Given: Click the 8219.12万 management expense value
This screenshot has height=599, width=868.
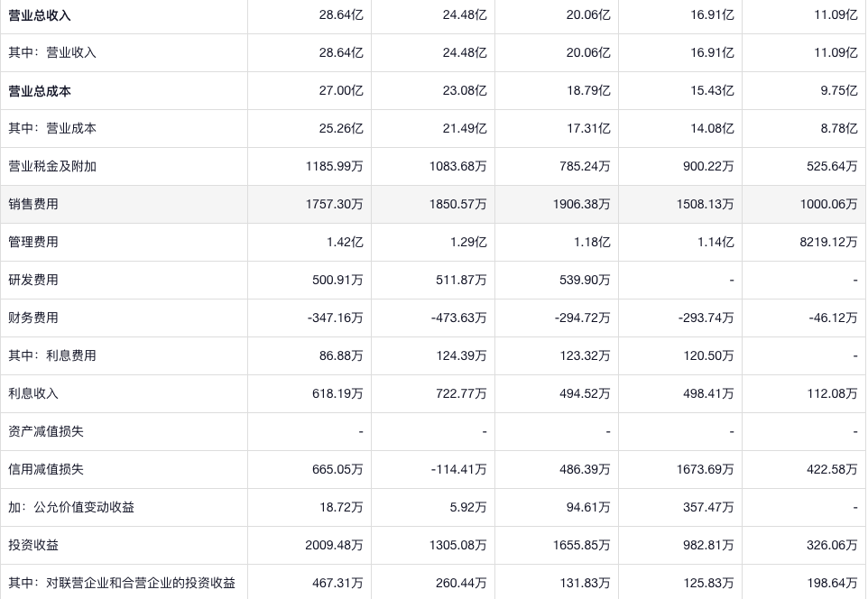Looking at the screenshot, I should tap(828, 243).
